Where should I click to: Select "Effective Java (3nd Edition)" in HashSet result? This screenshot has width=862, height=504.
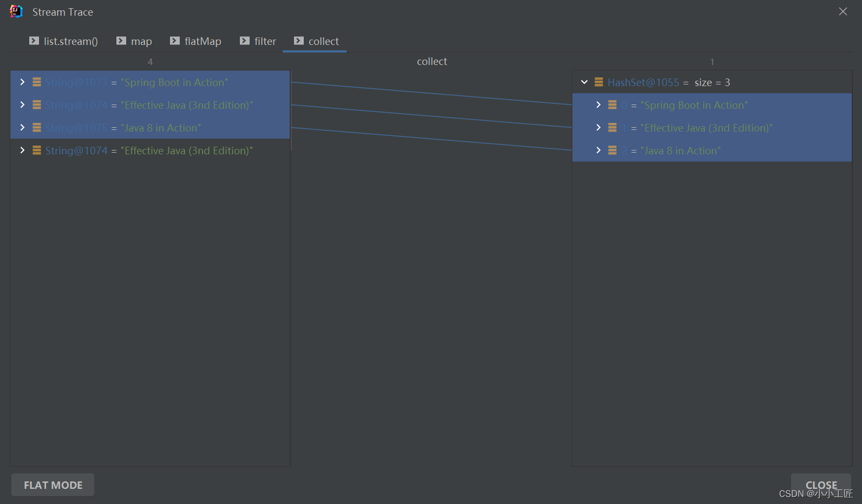[x=707, y=128]
